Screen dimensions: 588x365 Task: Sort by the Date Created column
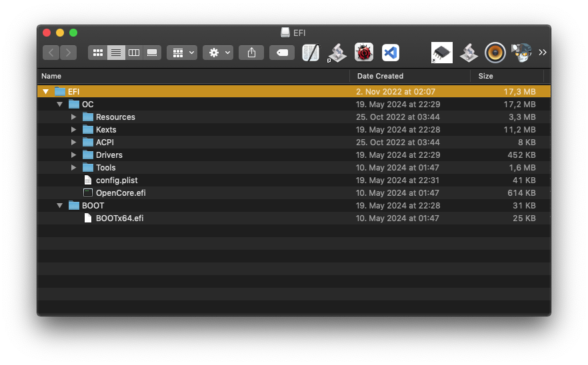point(410,76)
